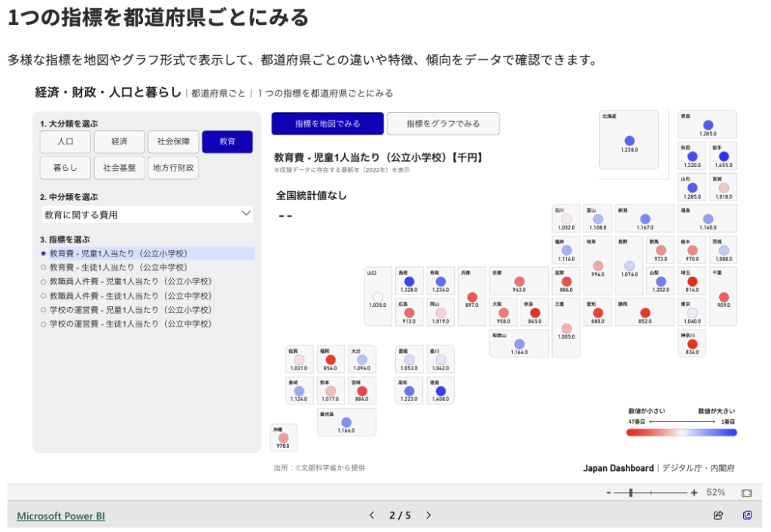Click the zoom in plus icon
Screen dimensions: 771x532
[x=693, y=493]
